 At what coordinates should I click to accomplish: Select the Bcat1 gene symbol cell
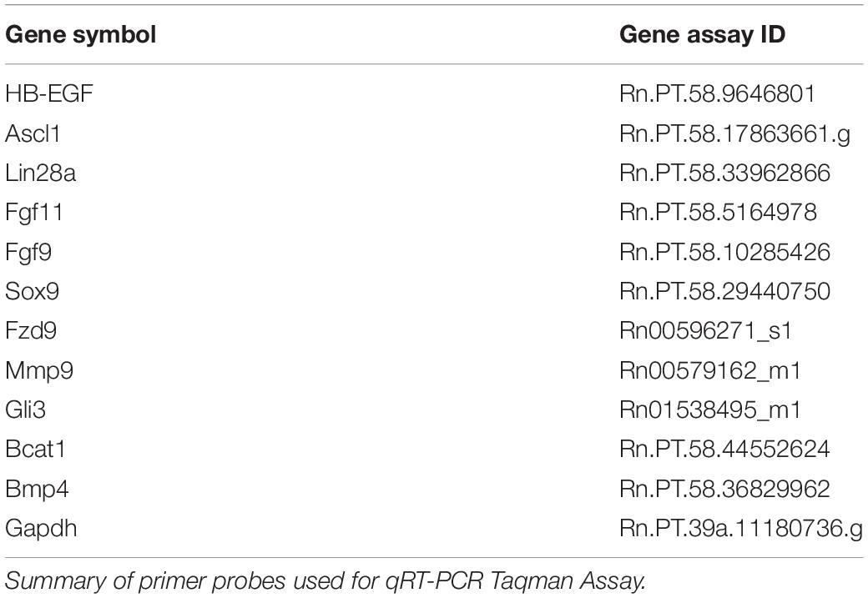[35, 450]
